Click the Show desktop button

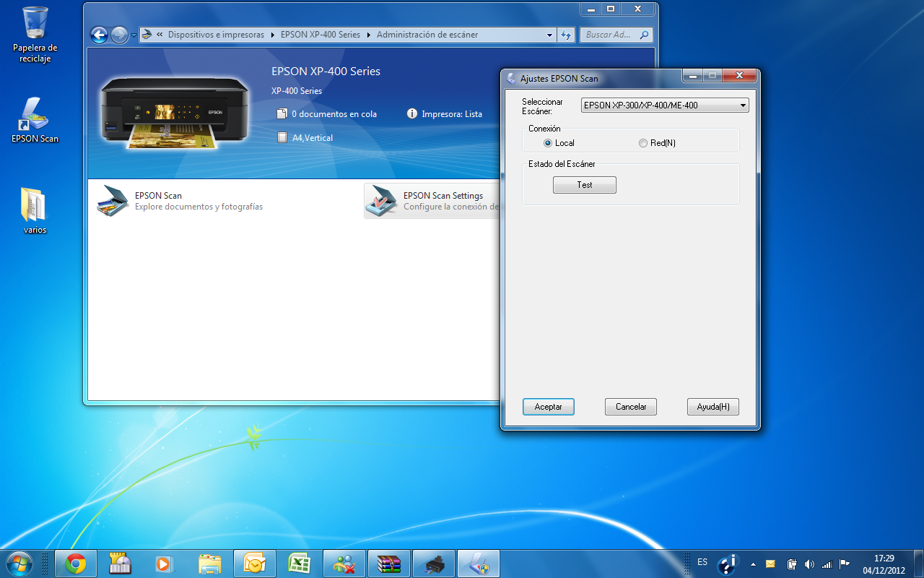(918, 564)
